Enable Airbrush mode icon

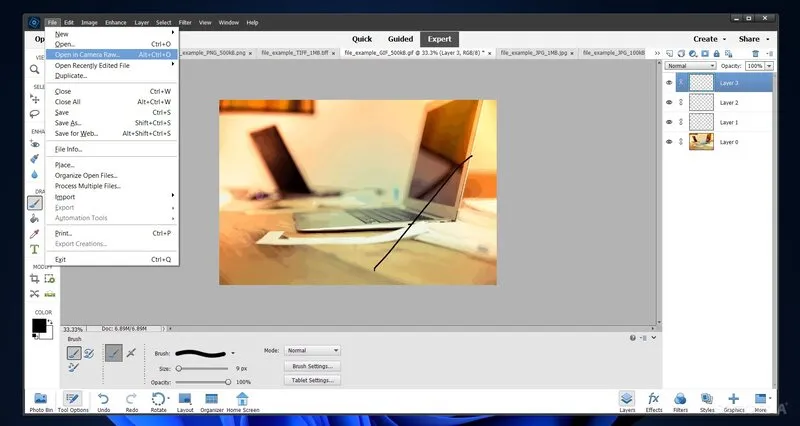coord(131,353)
